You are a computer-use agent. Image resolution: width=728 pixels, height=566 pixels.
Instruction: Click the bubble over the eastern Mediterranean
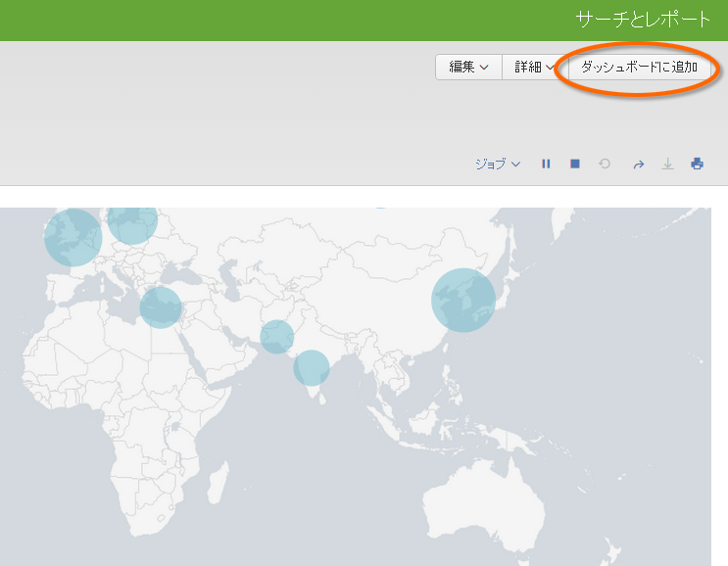tap(161, 307)
